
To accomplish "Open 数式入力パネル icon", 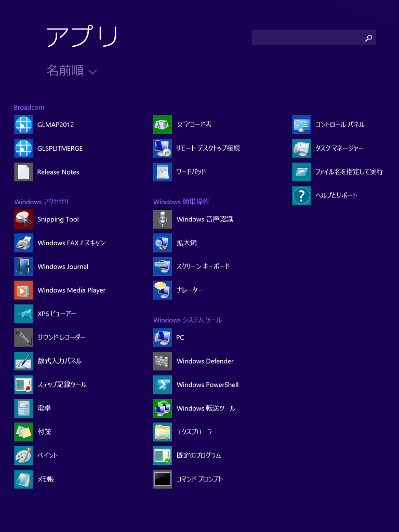I will [x=23, y=361].
